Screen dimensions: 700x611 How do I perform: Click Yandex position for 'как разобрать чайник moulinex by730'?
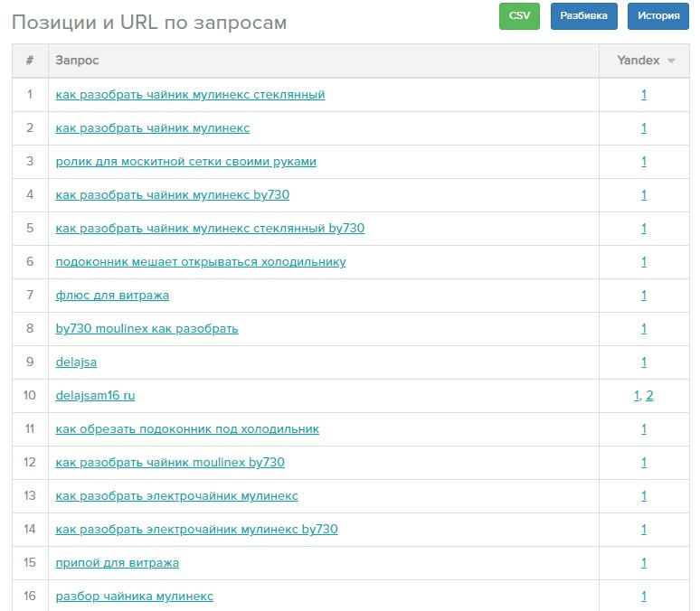point(644,463)
